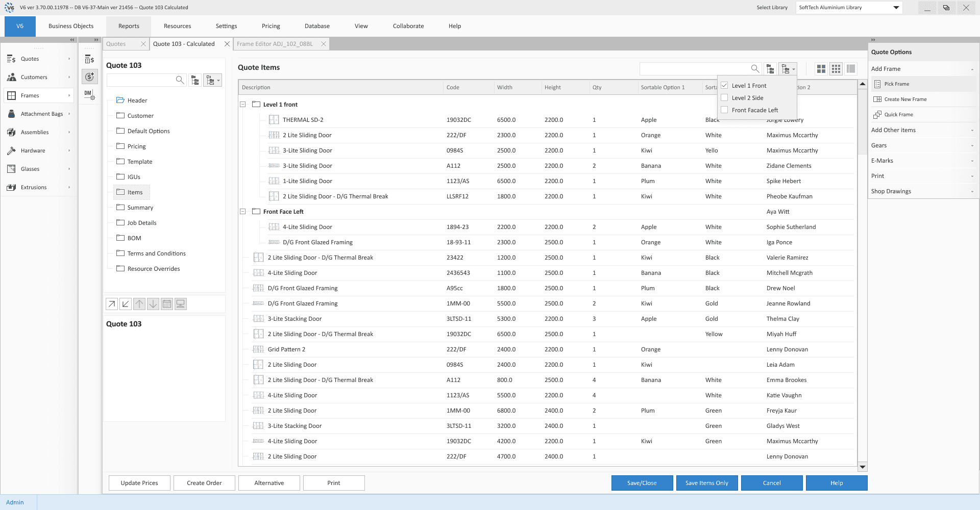
Task: Click the calendar icon below the Quote 103 tree
Action: pos(166,304)
